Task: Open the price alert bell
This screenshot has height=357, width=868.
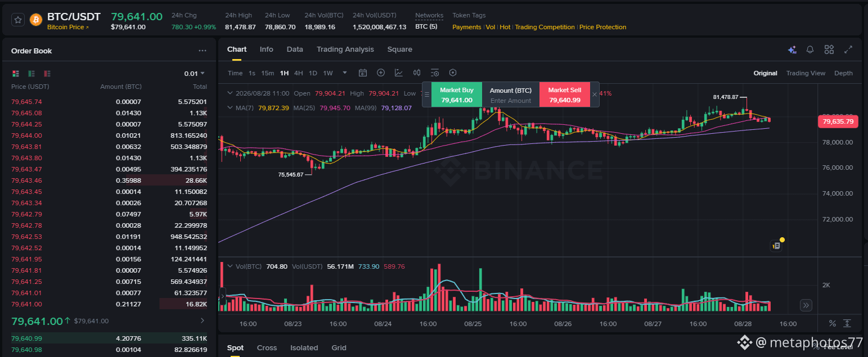Action: pyautogui.click(x=810, y=49)
